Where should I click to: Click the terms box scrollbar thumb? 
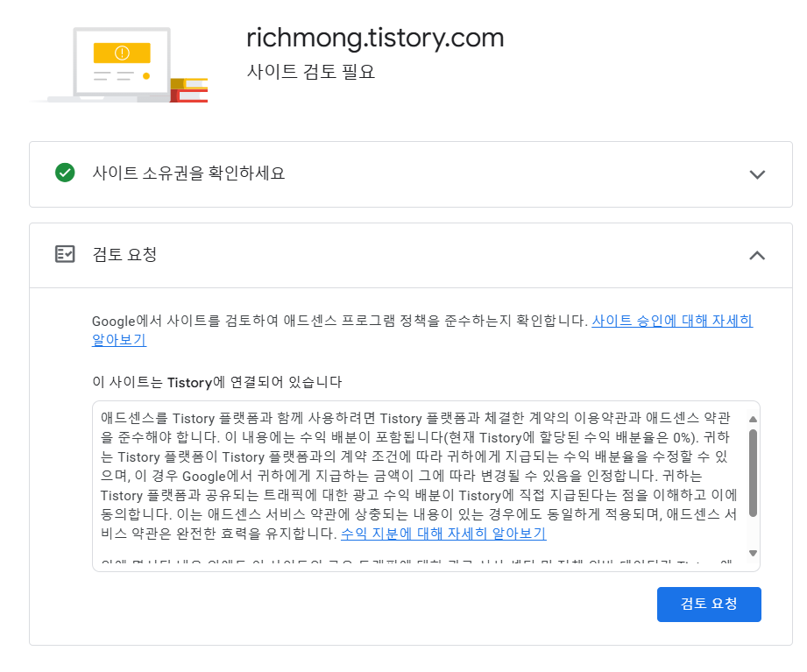[x=753, y=473]
